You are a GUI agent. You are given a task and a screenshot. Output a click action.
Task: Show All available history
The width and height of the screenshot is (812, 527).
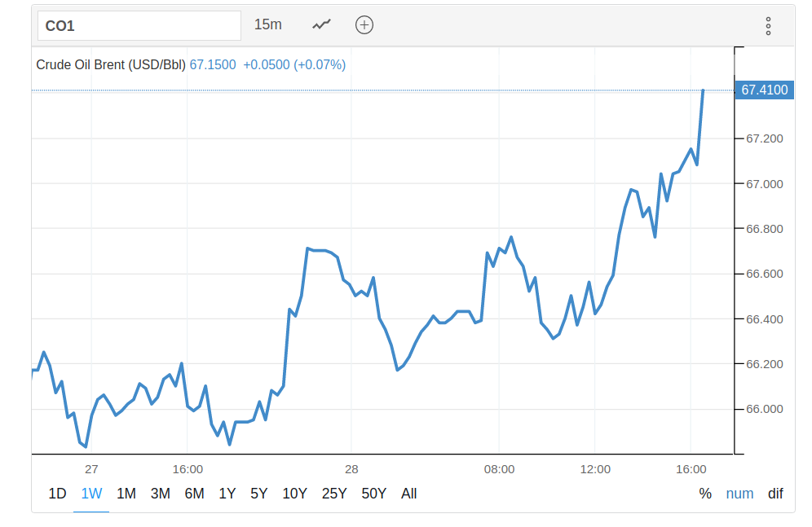pyautogui.click(x=409, y=494)
